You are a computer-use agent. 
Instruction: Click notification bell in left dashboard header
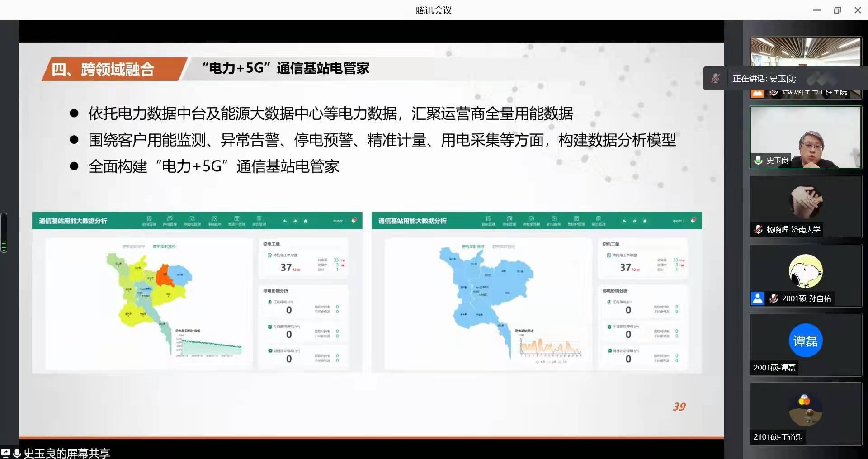pos(354,220)
